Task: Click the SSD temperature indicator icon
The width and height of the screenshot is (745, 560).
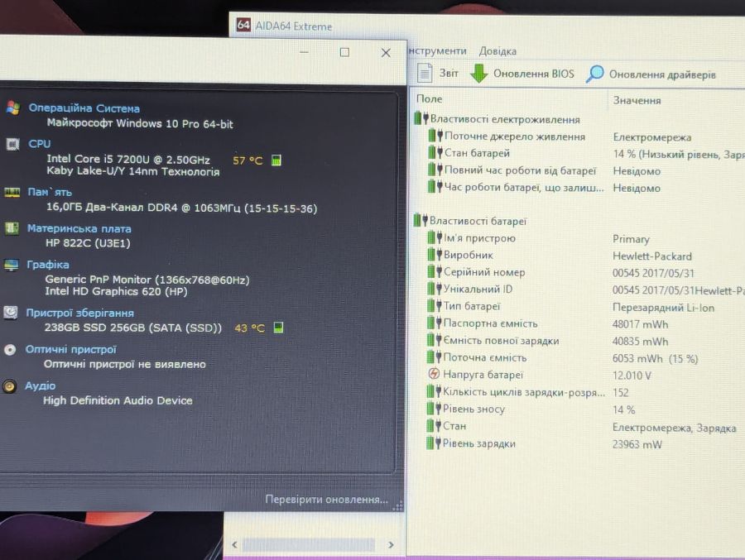Action: [278, 328]
